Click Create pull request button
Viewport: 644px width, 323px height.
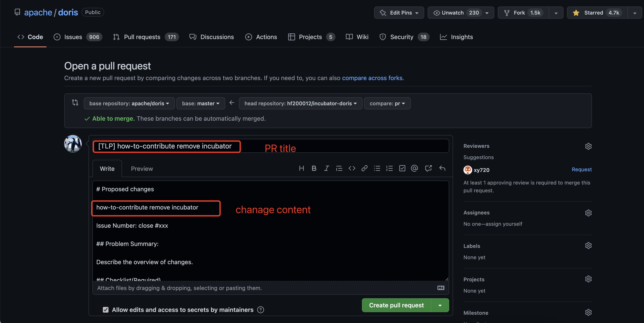(x=396, y=305)
